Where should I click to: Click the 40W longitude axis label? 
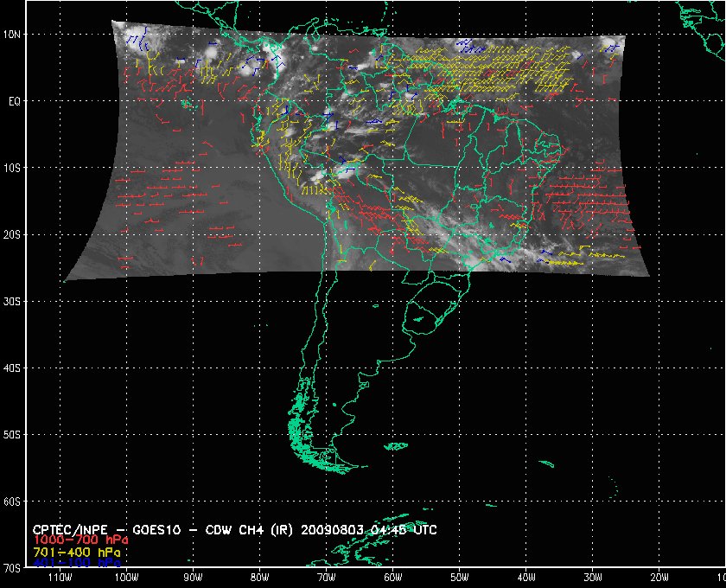pos(525,577)
